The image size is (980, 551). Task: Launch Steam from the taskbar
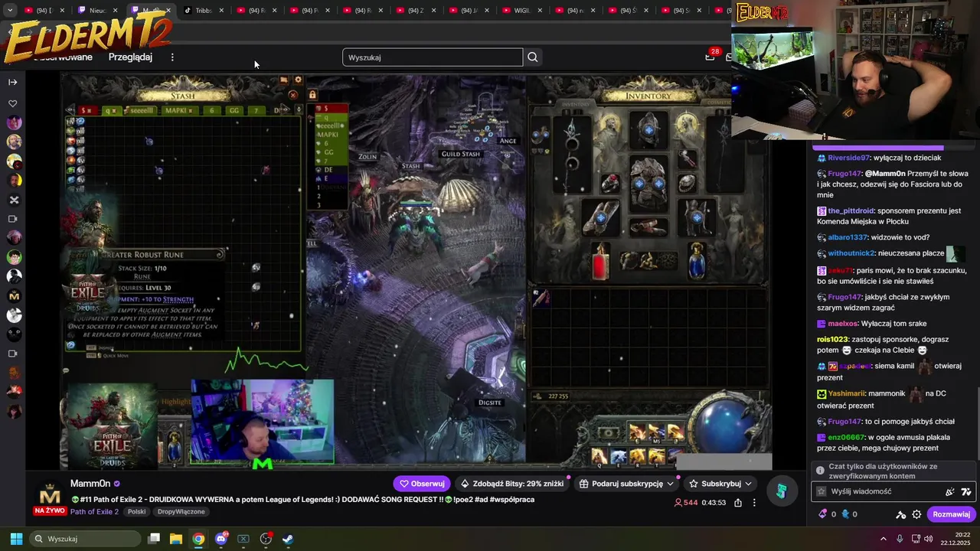[x=288, y=539]
